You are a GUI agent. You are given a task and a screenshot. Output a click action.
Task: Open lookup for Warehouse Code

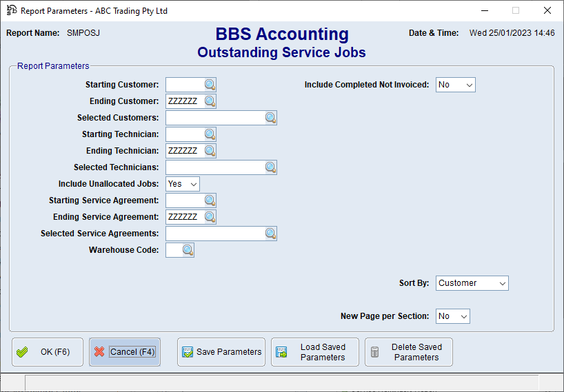click(188, 250)
